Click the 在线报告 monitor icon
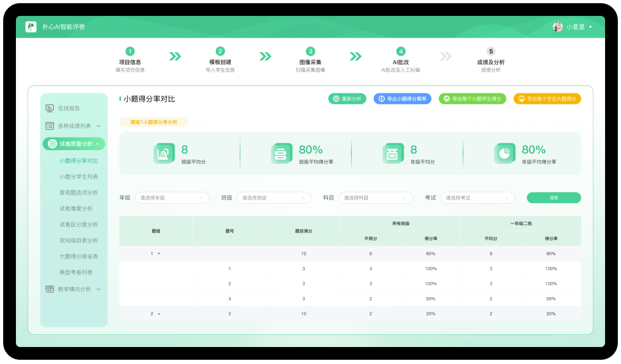Viewport: 621px width, 364px height. (49, 108)
